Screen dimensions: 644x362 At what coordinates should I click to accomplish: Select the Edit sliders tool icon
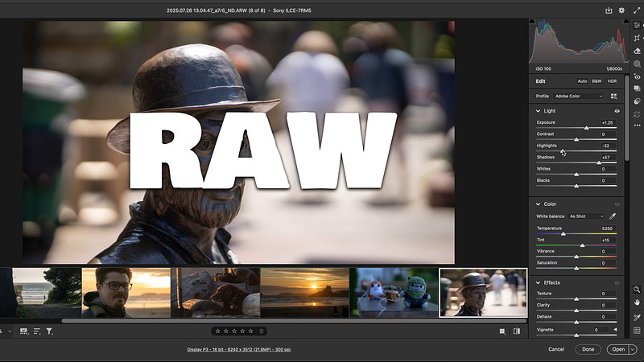[x=637, y=26]
